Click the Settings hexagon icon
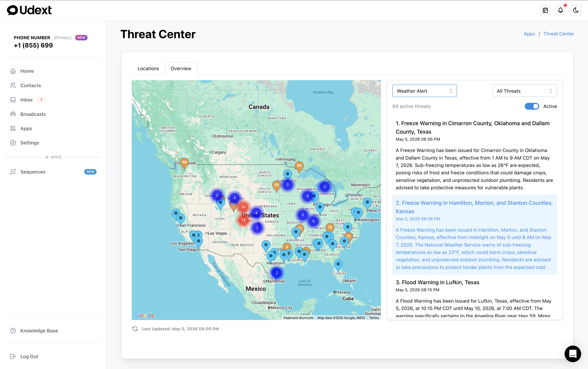 13,143
